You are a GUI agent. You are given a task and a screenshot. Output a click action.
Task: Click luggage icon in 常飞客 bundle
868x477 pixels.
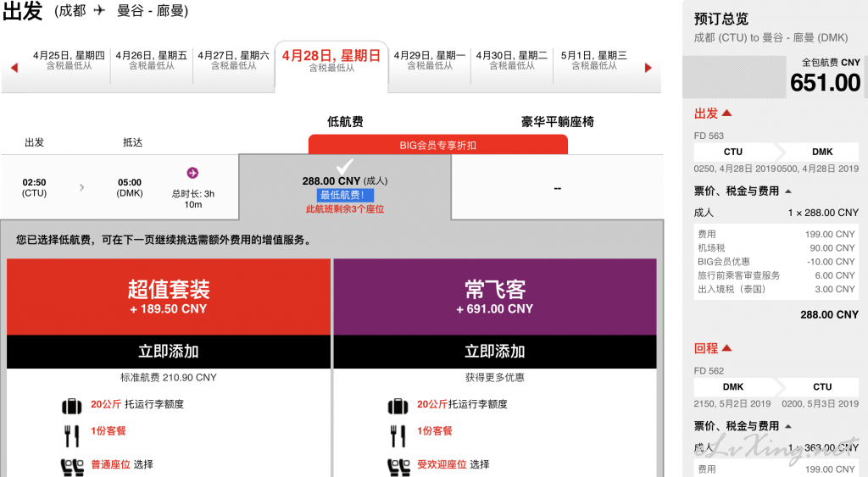point(398,406)
